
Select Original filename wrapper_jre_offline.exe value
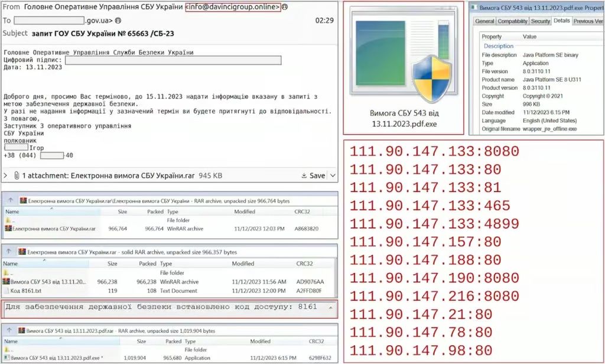click(549, 129)
